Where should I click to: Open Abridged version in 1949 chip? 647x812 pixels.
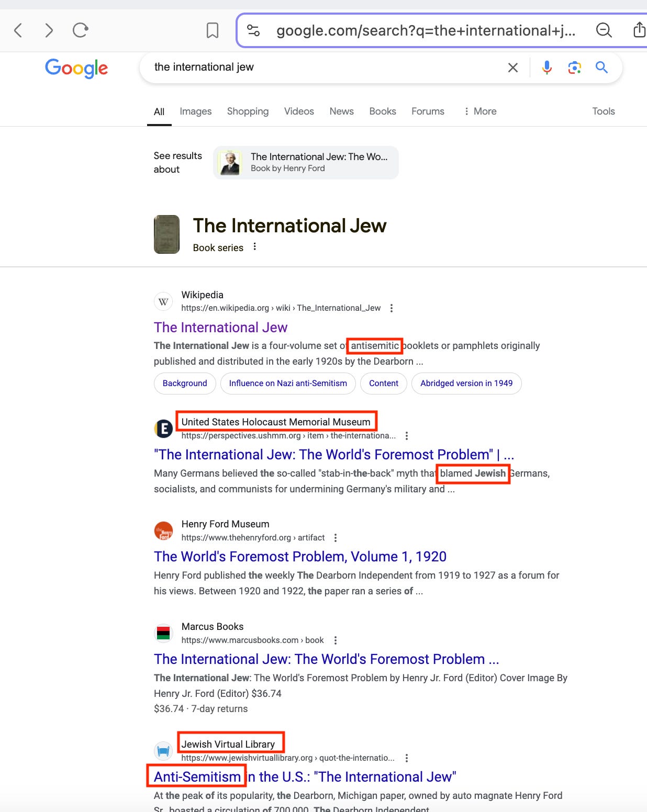point(466,384)
